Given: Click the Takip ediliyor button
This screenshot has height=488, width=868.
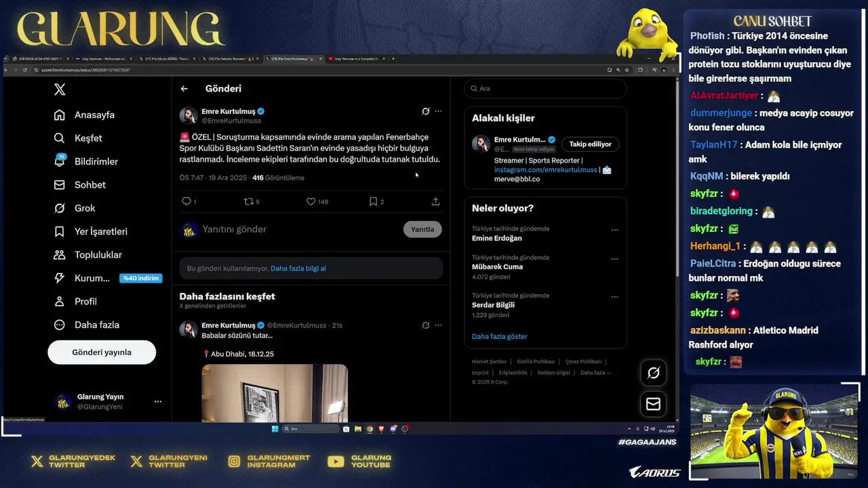Looking at the screenshot, I should tap(590, 144).
